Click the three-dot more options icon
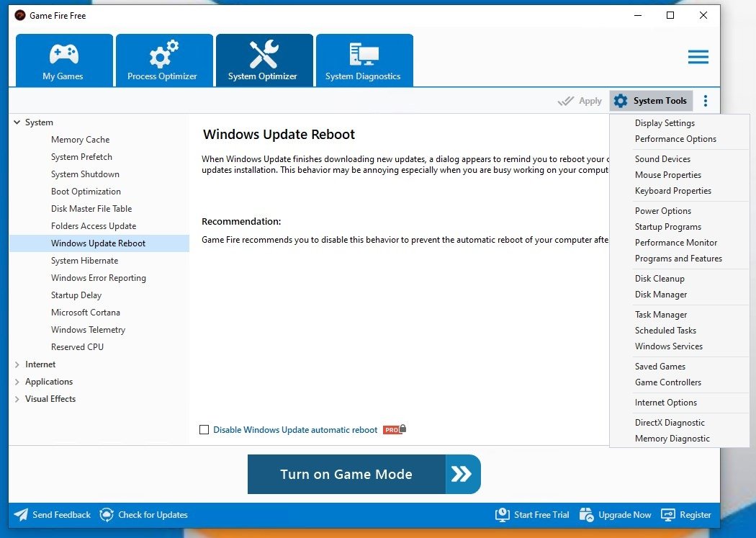 [x=706, y=101]
